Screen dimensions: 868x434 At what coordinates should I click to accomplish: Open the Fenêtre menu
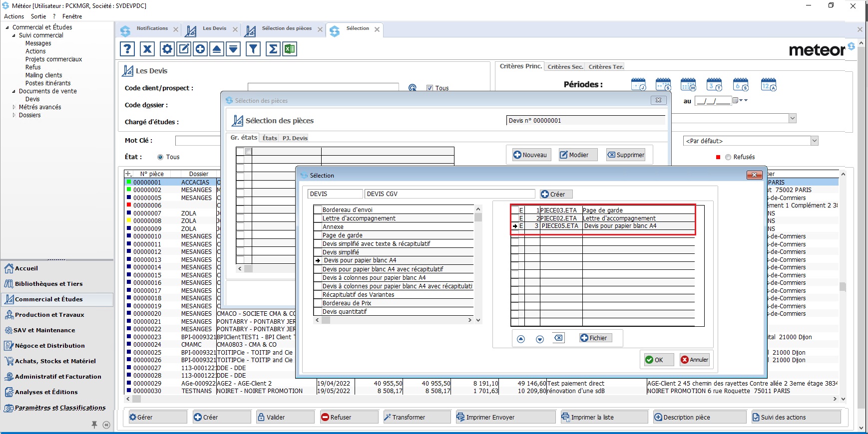(72, 16)
